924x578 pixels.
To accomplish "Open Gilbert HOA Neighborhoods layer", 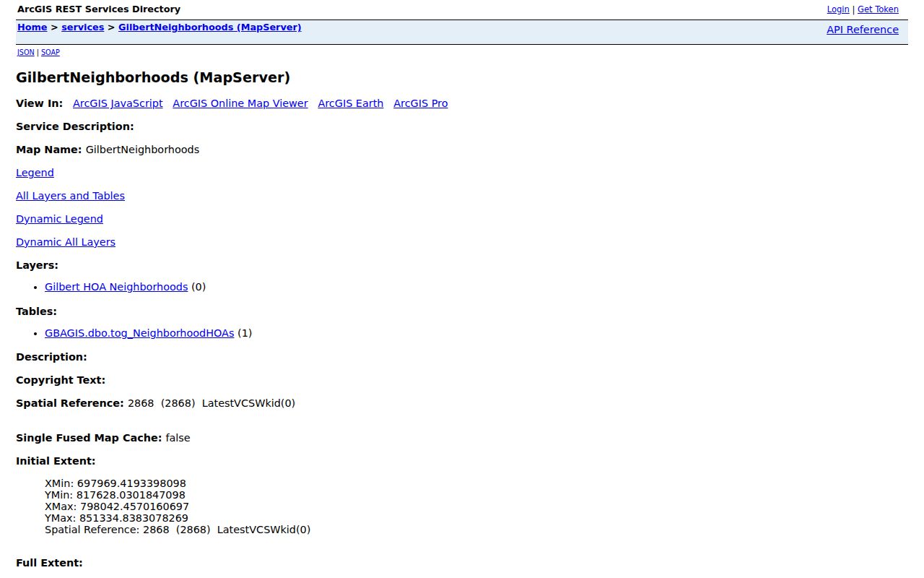I will click(116, 287).
